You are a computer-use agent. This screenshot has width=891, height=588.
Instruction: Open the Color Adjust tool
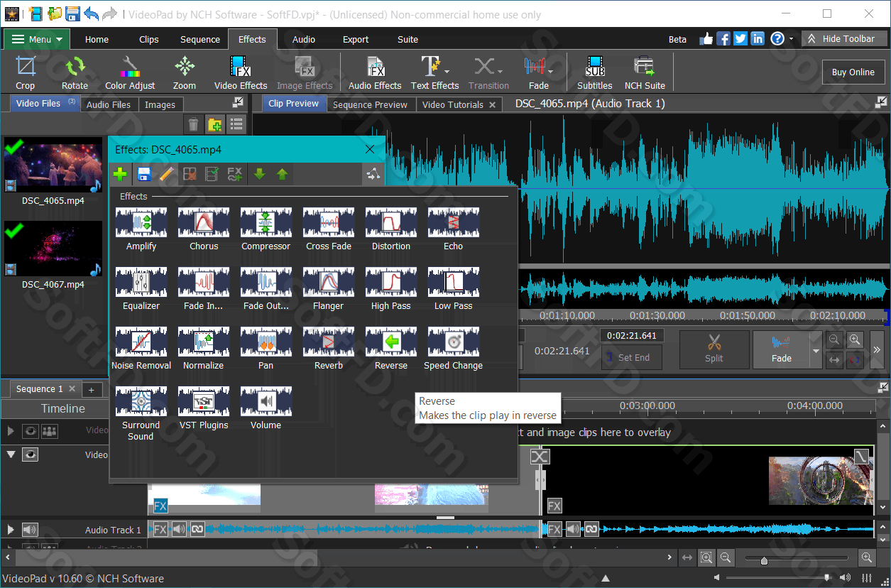pyautogui.click(x=130, y=73)
